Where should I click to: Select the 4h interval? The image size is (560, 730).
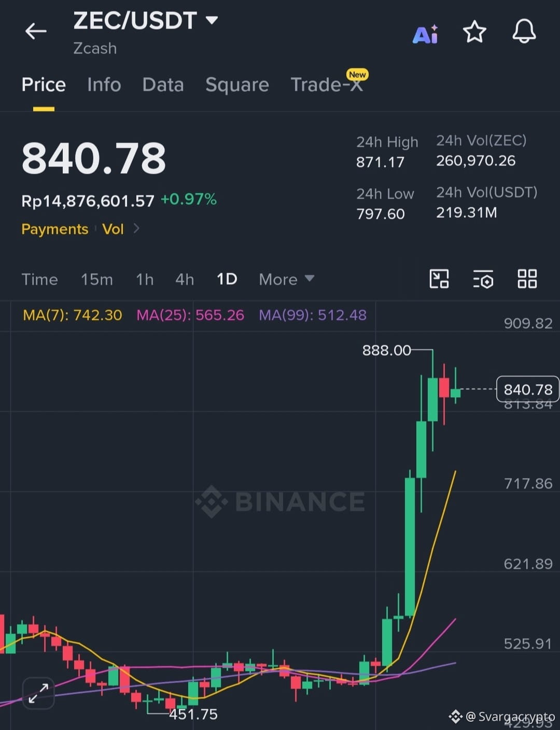[185, 279]
